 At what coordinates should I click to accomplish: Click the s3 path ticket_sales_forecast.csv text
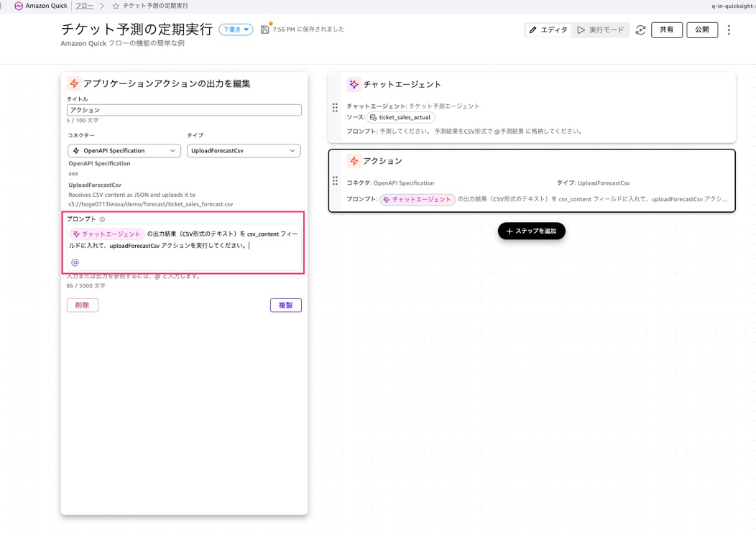(150, 204)
